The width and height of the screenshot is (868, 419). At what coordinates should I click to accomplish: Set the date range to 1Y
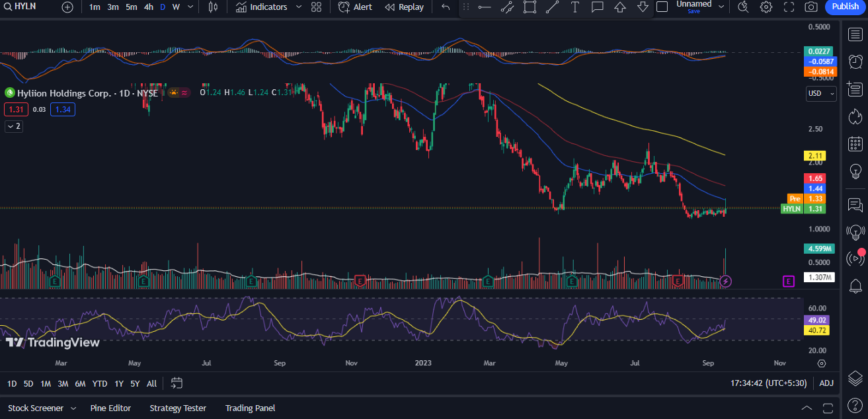119,383
